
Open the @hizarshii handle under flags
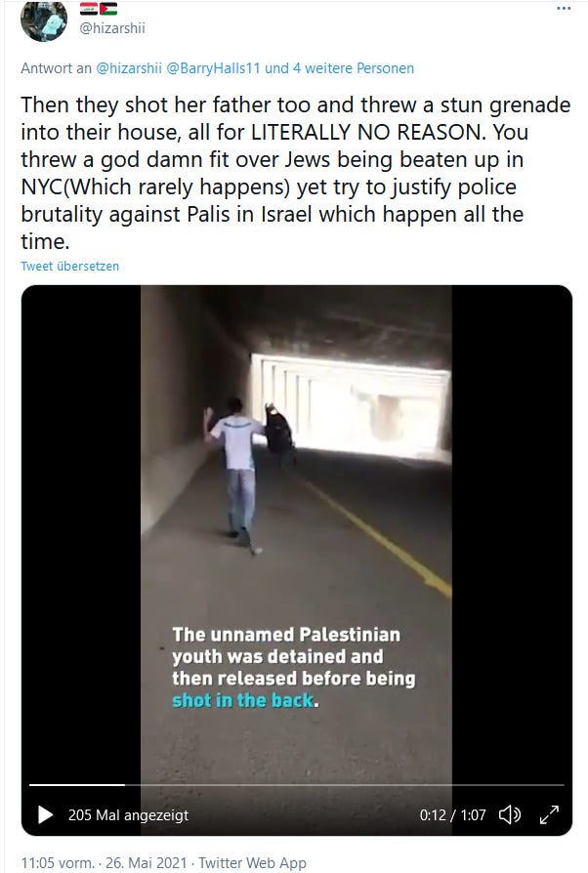click(x=112, y=28)
